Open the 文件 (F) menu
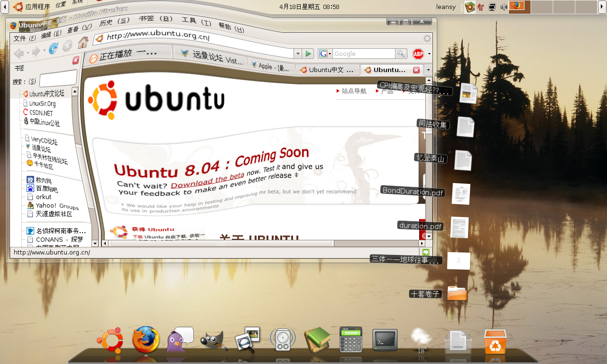Image resolution: width=607 pixels, height=364 pixels. [25, 38]
